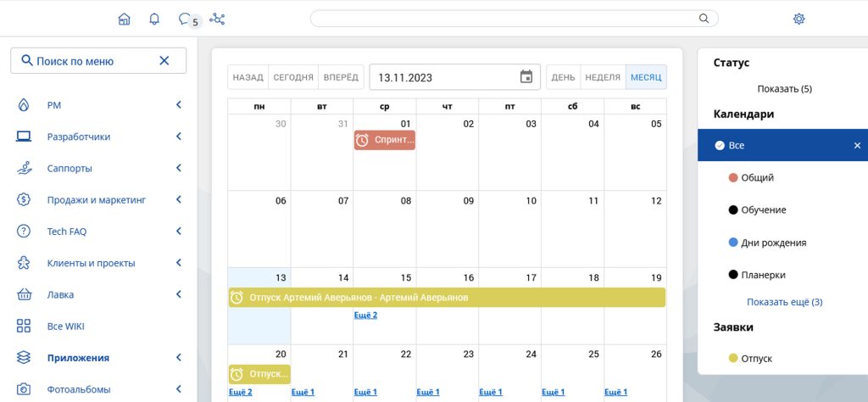Open the home page icon
Screen dimensions: 868x402
[x=125, y=19]
